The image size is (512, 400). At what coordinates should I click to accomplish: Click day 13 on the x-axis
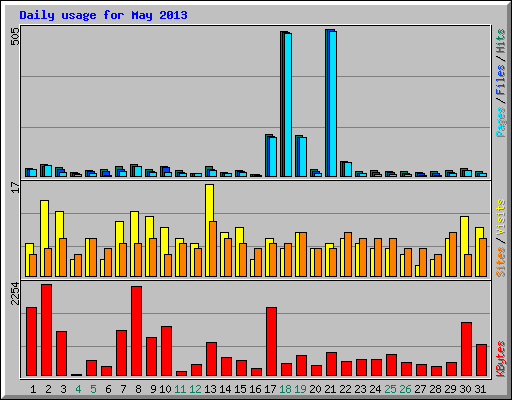[210, 389]
